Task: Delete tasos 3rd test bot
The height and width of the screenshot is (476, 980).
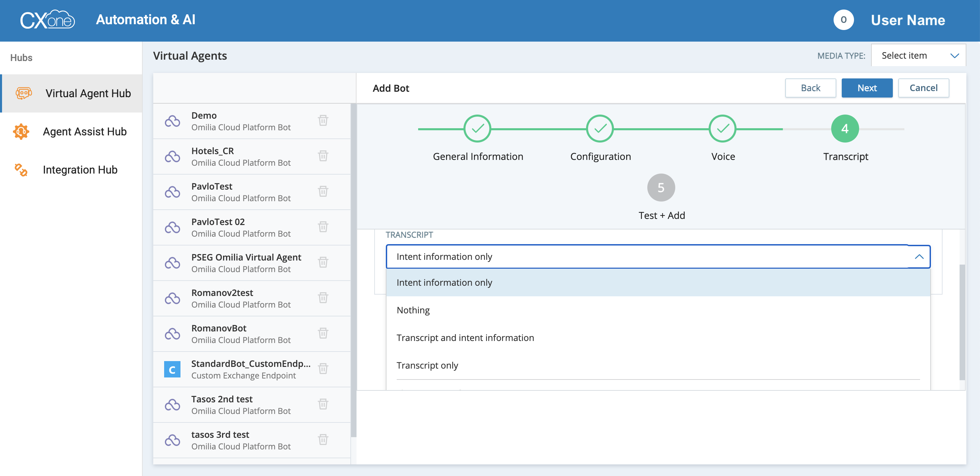Action: tap(323, 440)
